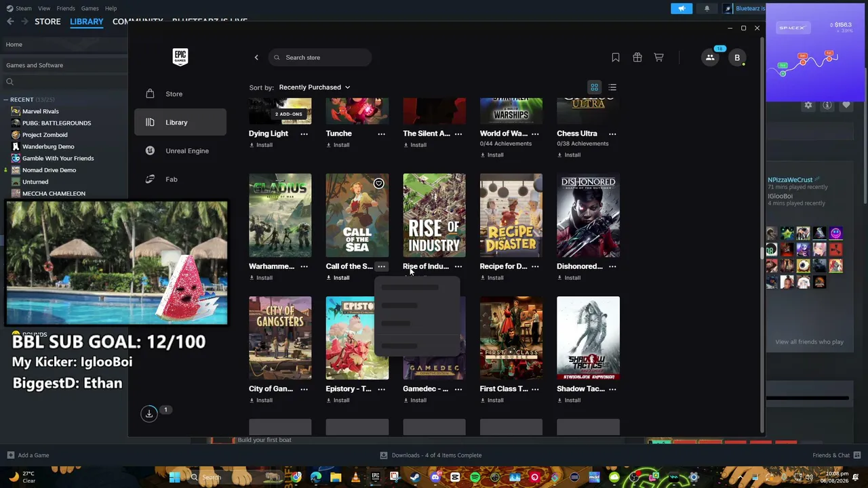Viewport: 868px width, 488px height.
Task: Install Chess Ultra
Action: (x=569, y=155)
